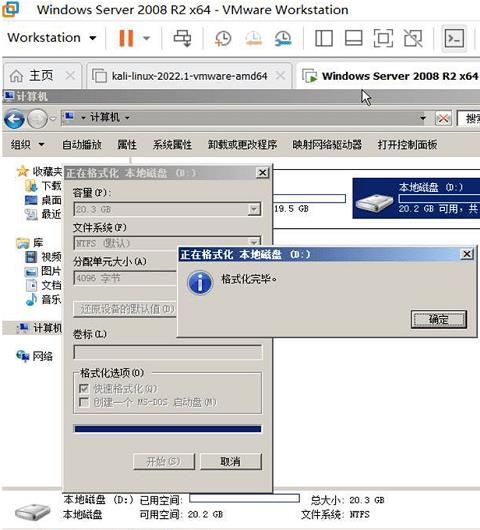Click 确定 in the format complete dialog
The width and height of the screenshot is (480, 530).
click(x=438, y=319)
